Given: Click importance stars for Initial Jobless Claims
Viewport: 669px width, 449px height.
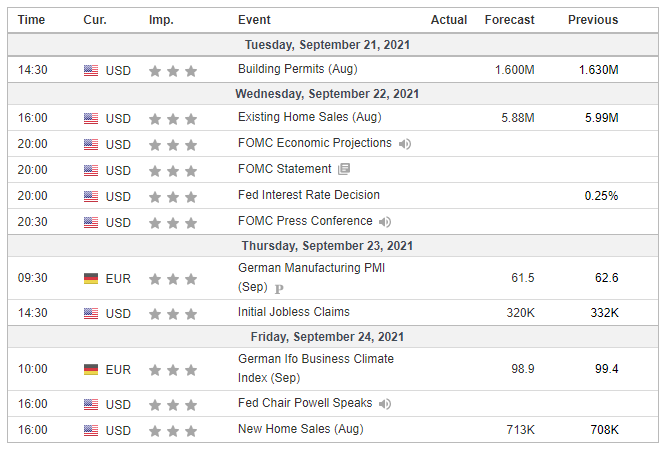Looking at the screenshot, I should click(173, 314).
